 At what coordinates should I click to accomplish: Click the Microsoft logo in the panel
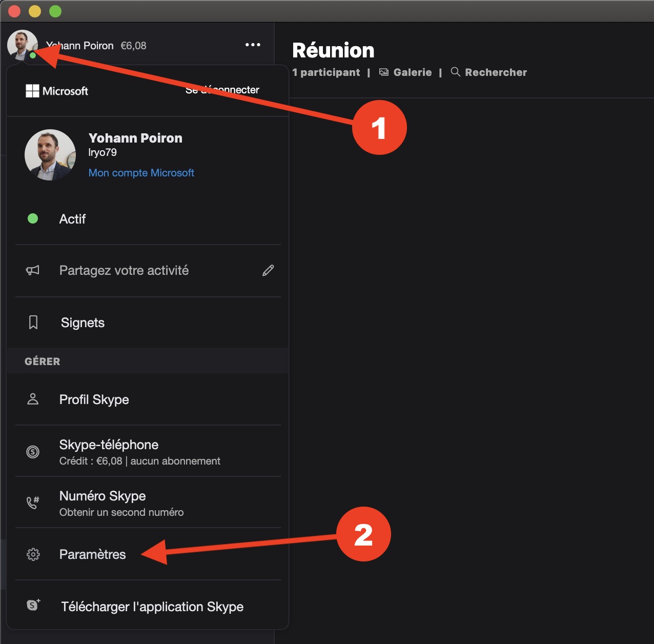[x=57, y=91]
